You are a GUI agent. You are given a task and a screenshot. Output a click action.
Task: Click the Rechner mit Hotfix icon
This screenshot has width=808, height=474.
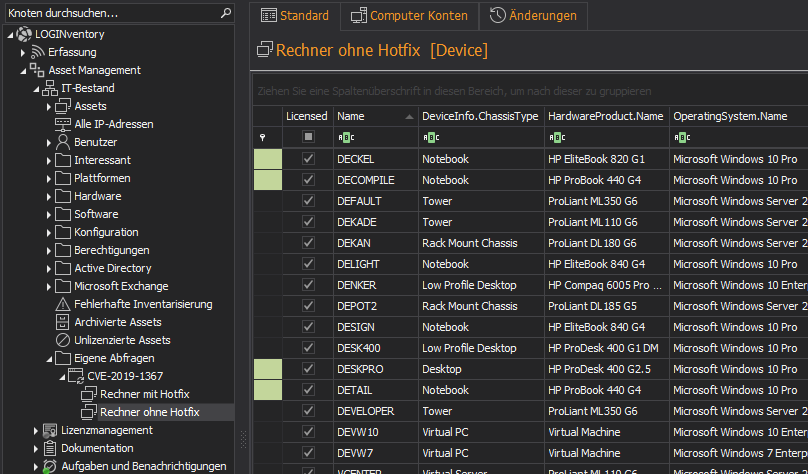pos(89,395)
